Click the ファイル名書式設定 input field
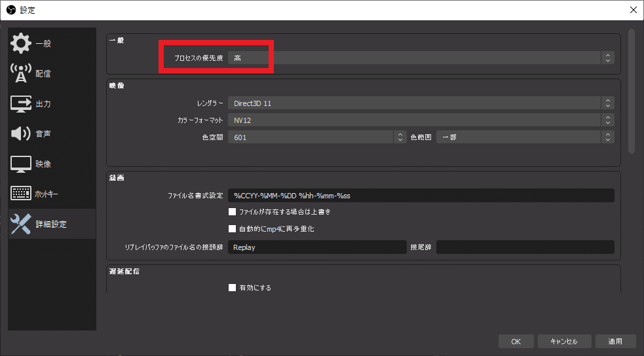The width and height of the screenshot is (644, 356). (421, 196)
